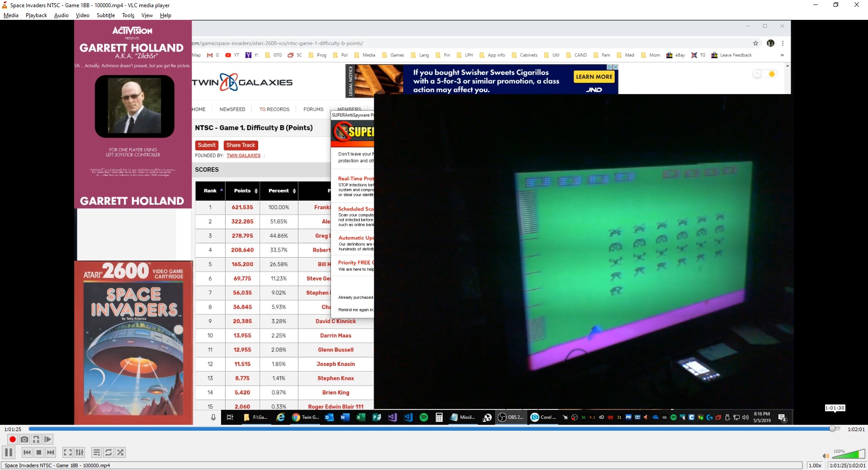Open the Tools menu
868x470 pixels.
point(128,15)
